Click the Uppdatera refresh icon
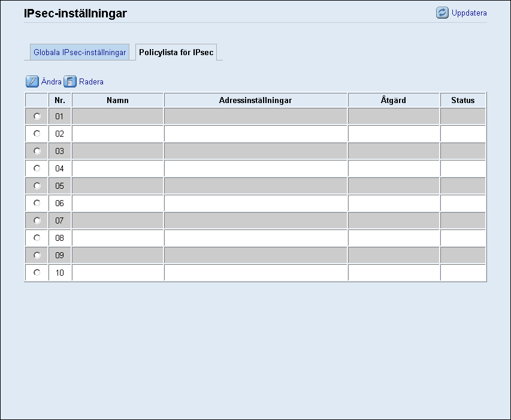Screen dimensions: 511x420 [x=442, y=13]
